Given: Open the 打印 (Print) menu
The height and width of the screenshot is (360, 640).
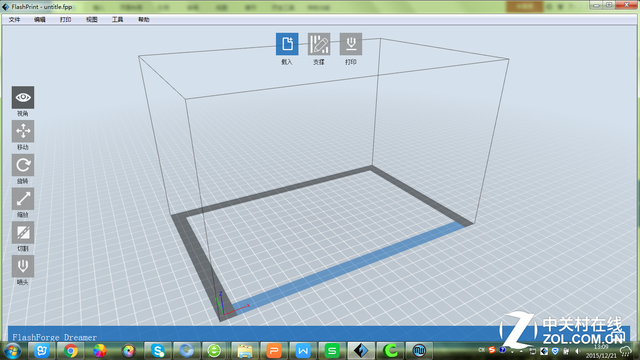Looking at the screenshot, I should point(65,19).
